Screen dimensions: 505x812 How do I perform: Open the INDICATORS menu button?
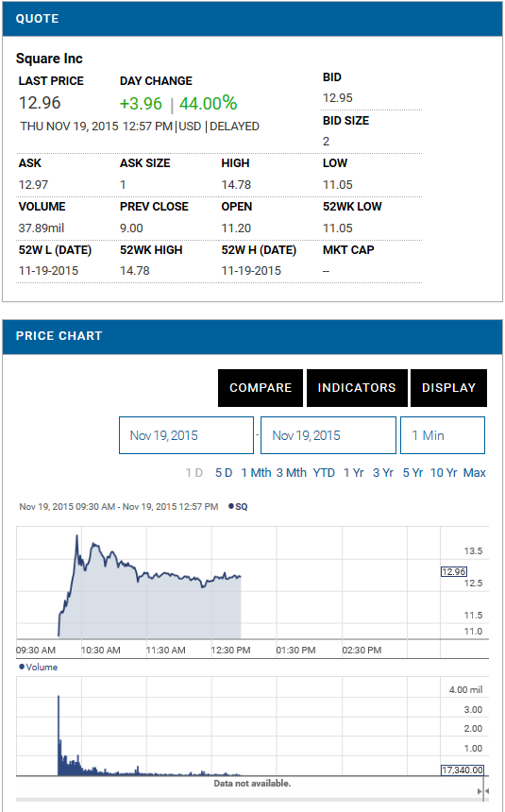coord(357,388)
